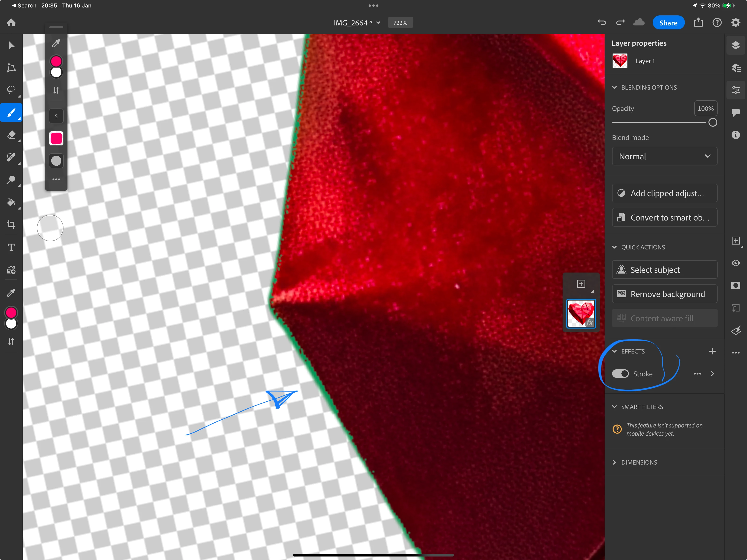Expand the Dimensions section
The image size is (747, 560).
(614, 462)
